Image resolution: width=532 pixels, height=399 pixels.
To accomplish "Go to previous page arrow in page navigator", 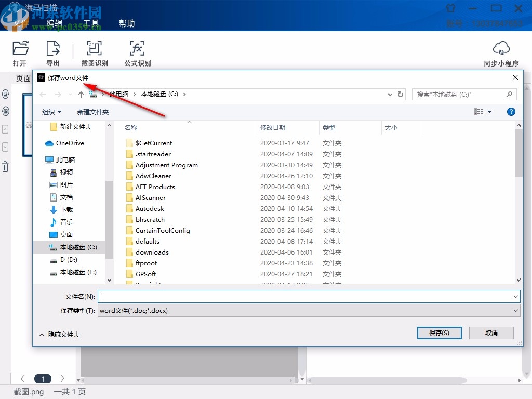I will tap(22, 378).
